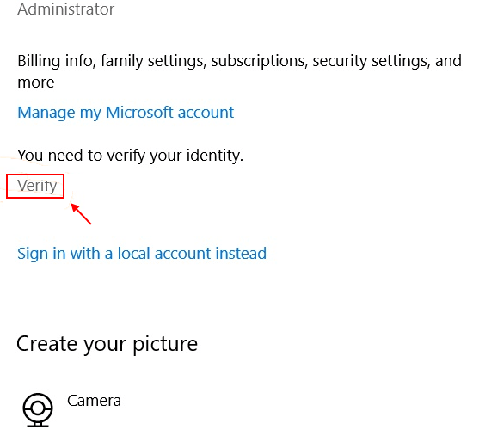Click the word your in Create heading
Screen dimensions: 479x448
[x=104, y=347]
